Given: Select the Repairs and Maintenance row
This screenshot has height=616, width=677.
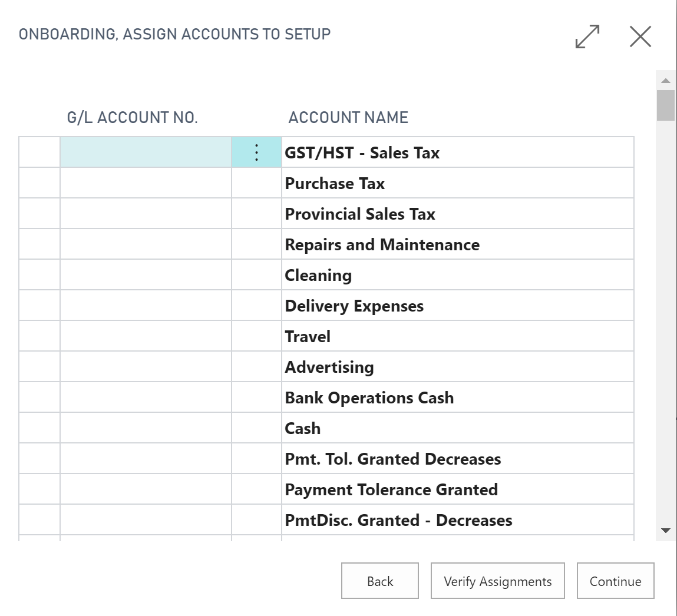Looking at the screenshot, I should pos(326,244).
